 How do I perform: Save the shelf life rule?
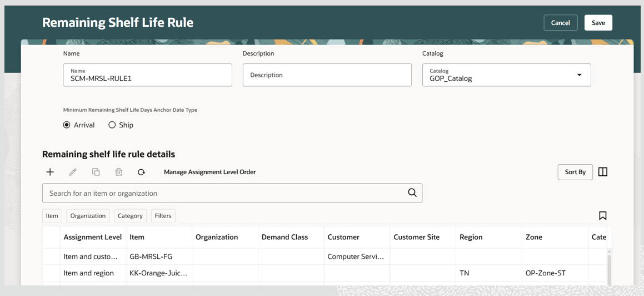(598, 23)
